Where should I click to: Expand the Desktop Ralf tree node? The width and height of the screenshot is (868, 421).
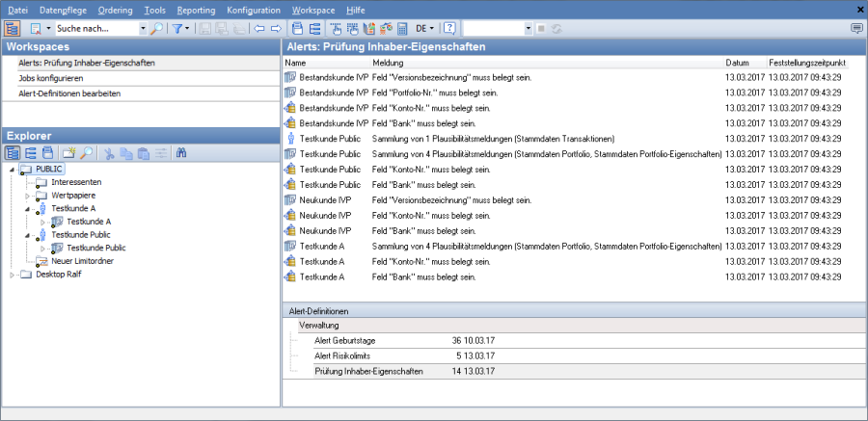click(13, 275)
